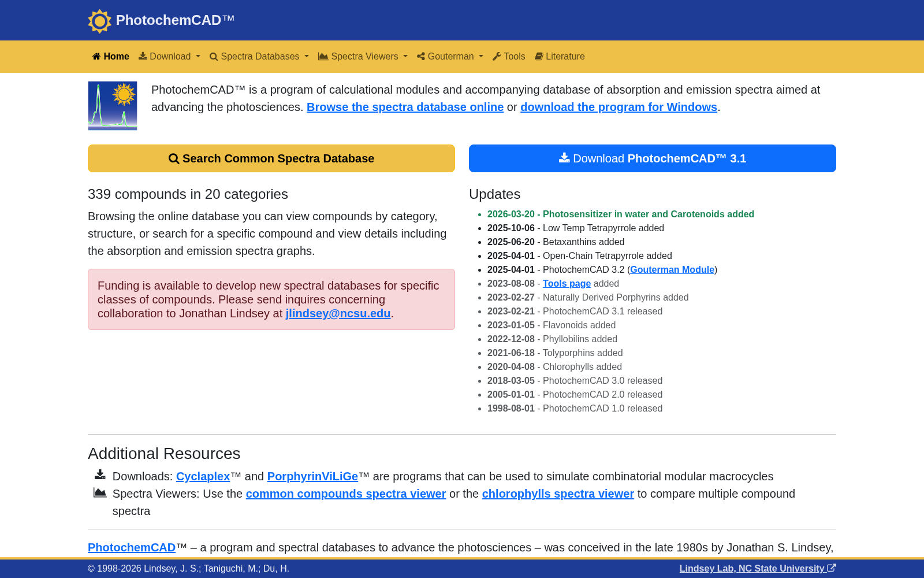Click Search Common Spectra Database button
The width and height of the screenshot is (924, 578).
tap(271, 158)
